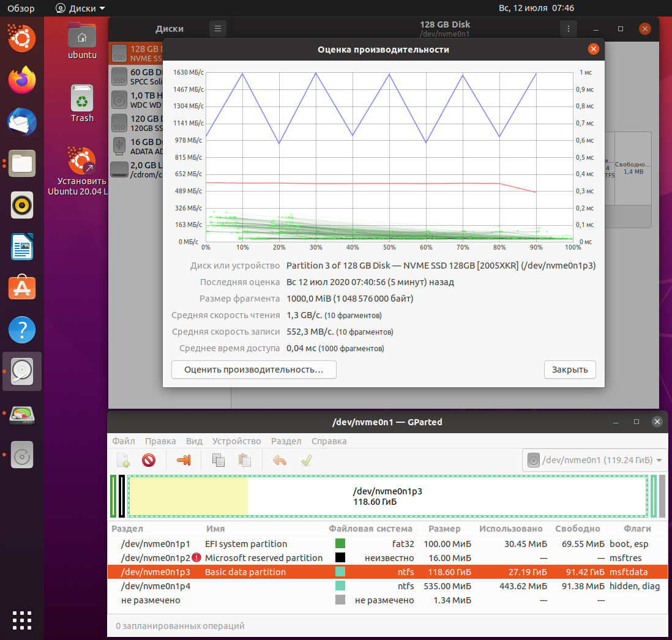Select the 16 GB ADATA USB drive in Disks

pyautogui.click(x=136, y=146)
